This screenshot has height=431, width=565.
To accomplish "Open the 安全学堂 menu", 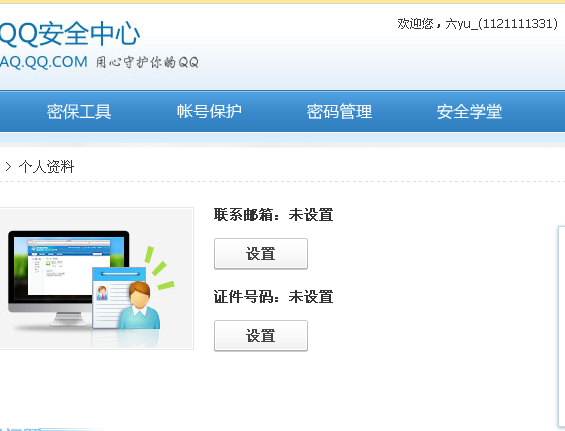I will pos(469,111).
